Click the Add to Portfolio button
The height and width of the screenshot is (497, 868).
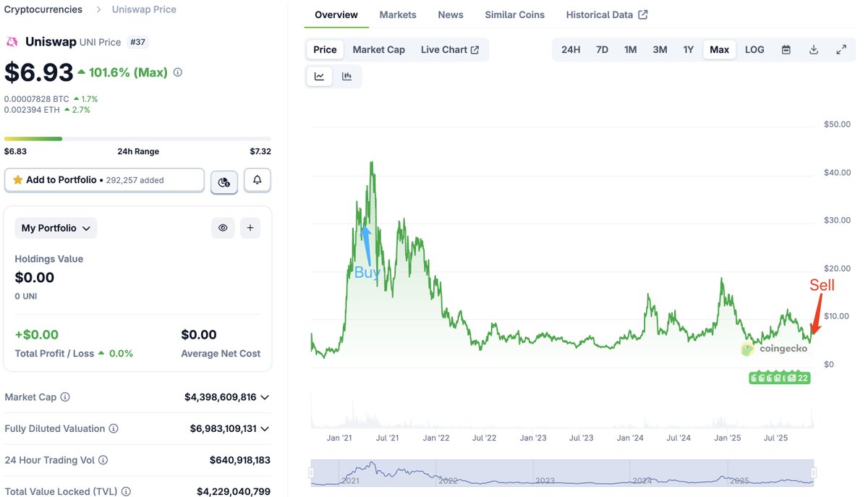104,180
